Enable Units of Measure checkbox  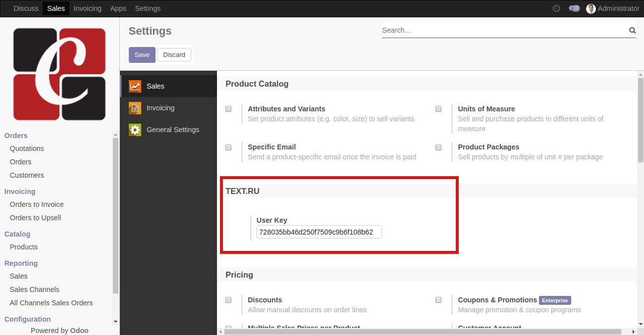pyautogui.click(x=438, y=109)
